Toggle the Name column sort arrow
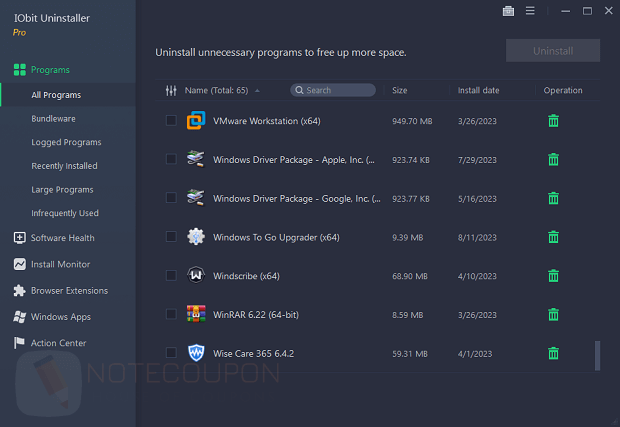Screen dimensions: 620x427 click(x=257, y=91)
